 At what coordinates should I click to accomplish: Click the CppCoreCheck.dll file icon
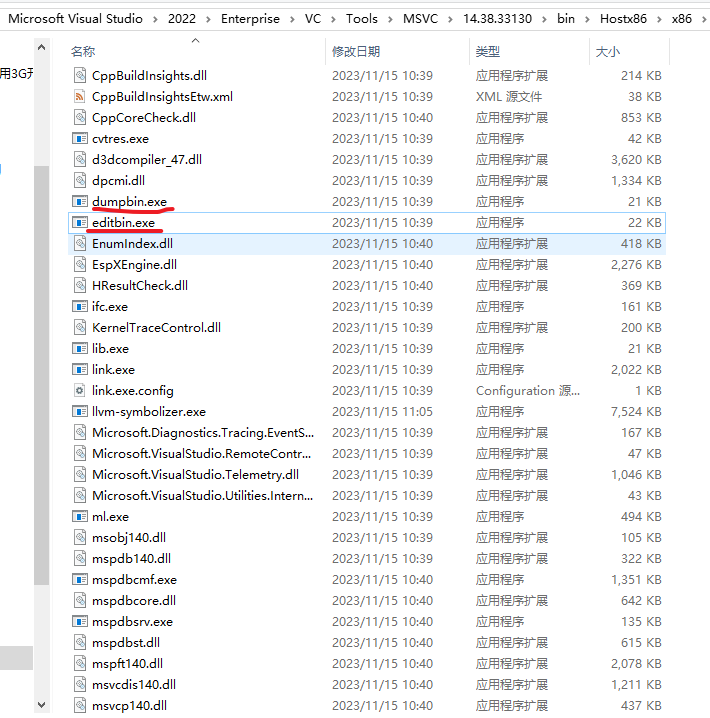coord(80,117)
